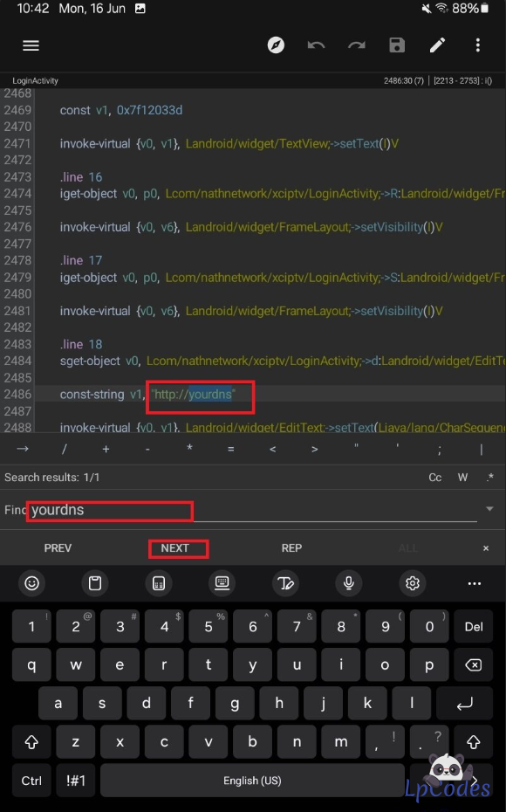Tap the letter m key
This screenshot has height=812, width=506.
point(341,742)
